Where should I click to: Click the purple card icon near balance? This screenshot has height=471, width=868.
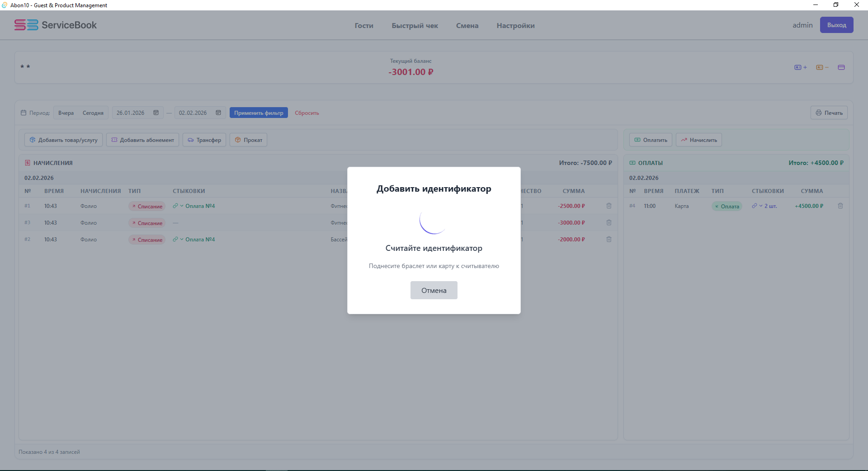pyautogui.click(x=841, y=67)
